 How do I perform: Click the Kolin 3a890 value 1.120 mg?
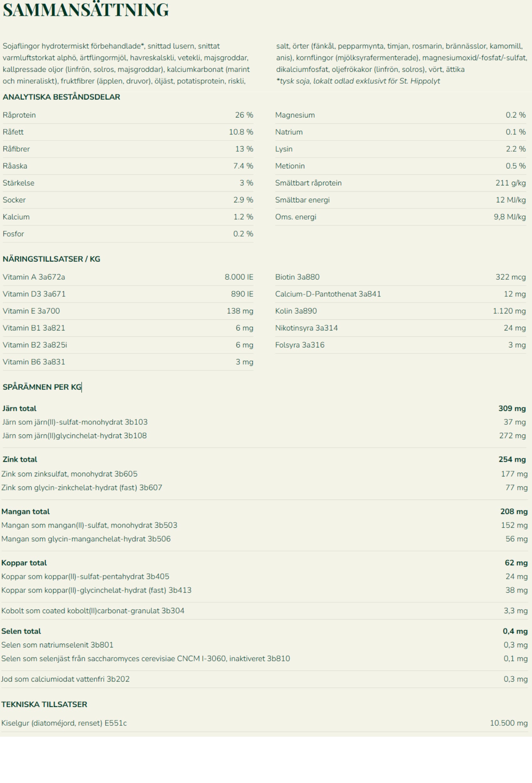(509, 311)
